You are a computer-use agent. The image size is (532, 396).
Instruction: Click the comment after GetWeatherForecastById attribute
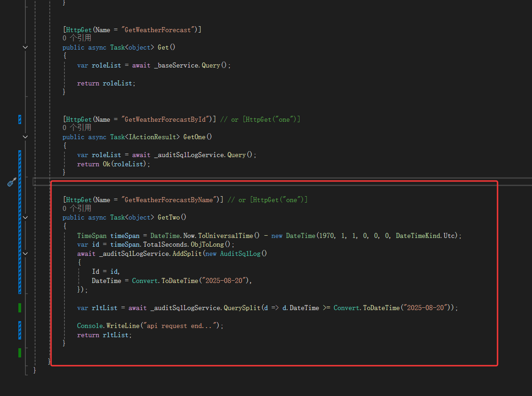[x=260, y=119]
